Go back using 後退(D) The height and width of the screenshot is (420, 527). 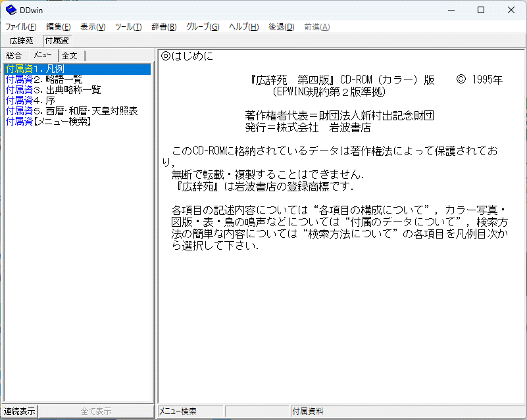282,27
